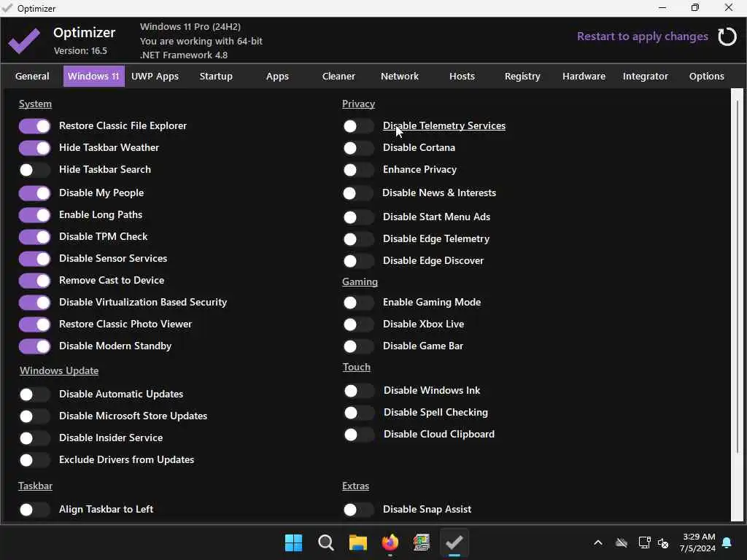
Task: Toggle Disable Modern Standby switch
Action: click(34, 346)
